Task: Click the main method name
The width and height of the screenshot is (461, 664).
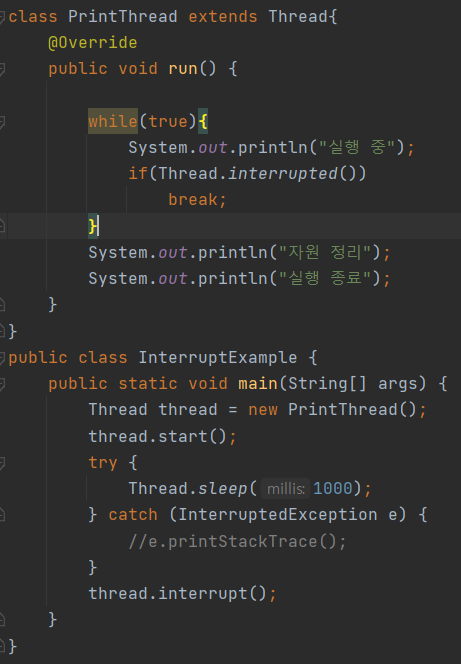Action: coord(257,384)
